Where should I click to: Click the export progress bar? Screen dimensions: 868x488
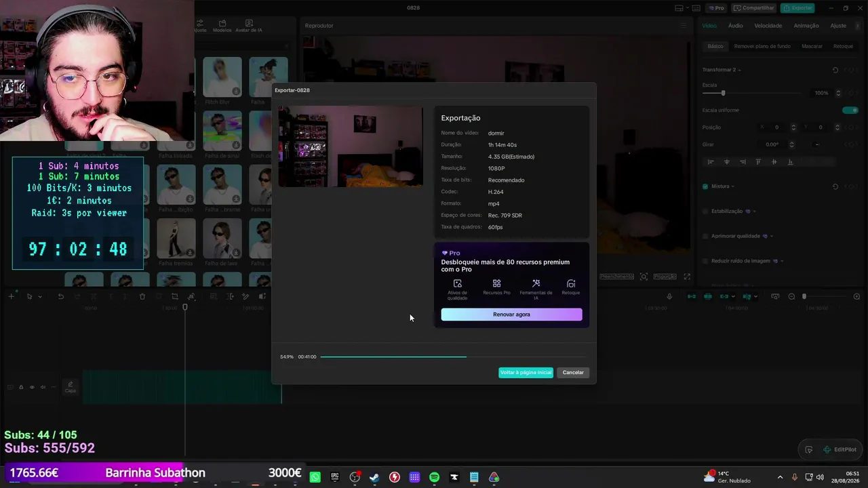[x=452, y=357]
